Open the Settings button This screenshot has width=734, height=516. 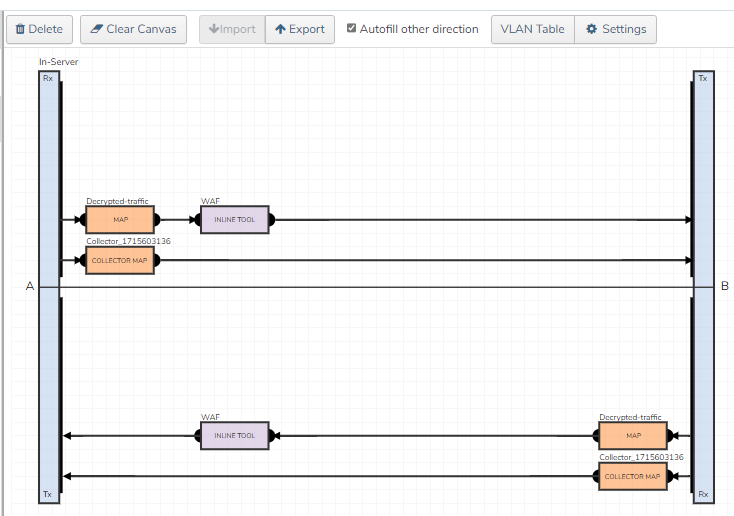point(615,29)
